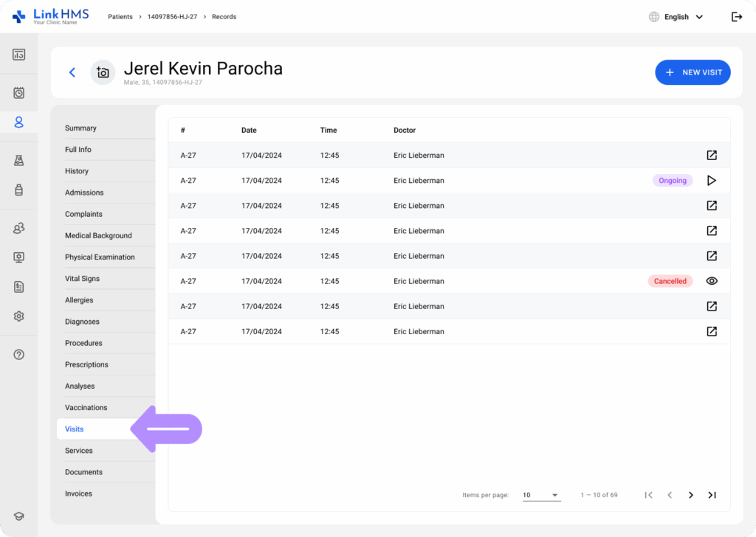The width and height of the screenshot is (756, 537).
Task: Switch to the Prescriptions section
Action: 86,364
